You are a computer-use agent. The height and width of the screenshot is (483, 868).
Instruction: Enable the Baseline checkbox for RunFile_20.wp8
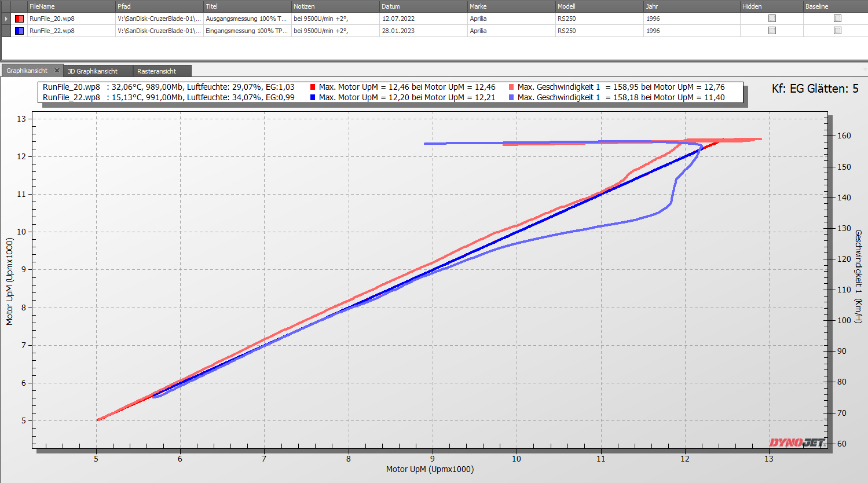click(x=837, y=19)
